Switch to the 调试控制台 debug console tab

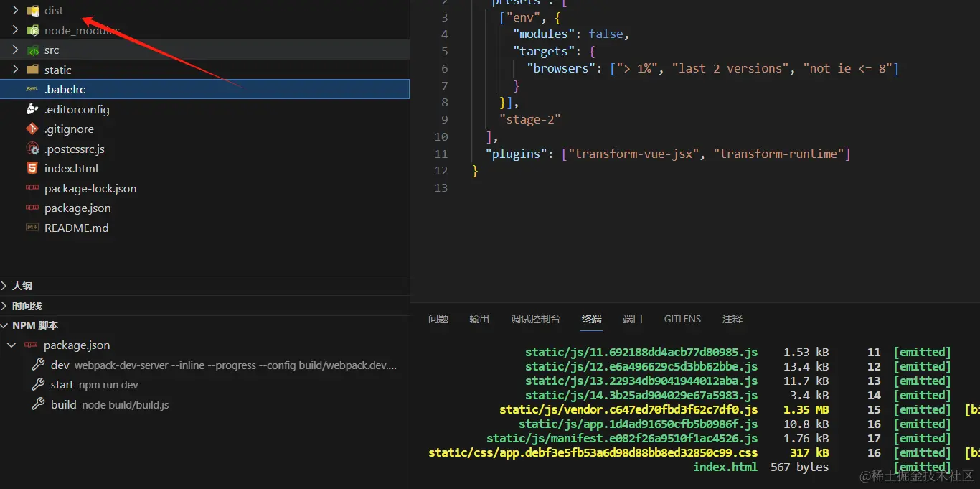click(535, 319)
